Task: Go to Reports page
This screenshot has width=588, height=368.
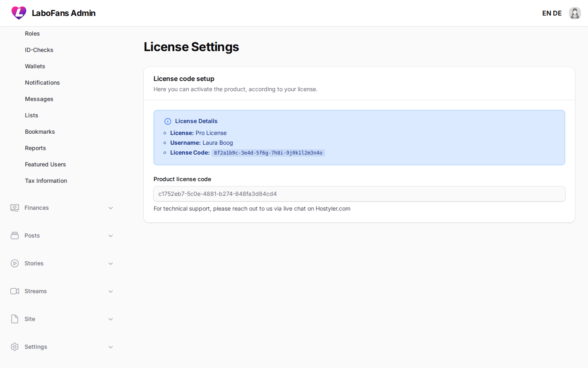Action: (36, 148)
